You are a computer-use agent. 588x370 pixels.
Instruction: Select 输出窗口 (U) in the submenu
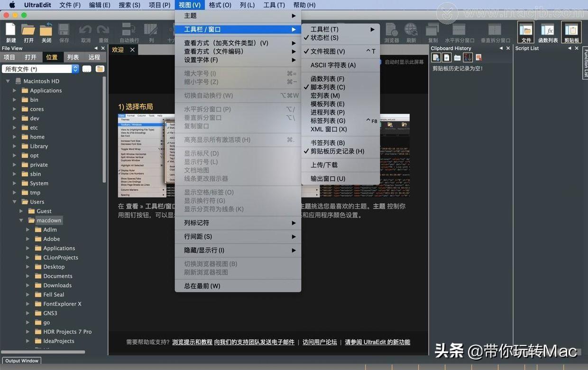[340, 179]
